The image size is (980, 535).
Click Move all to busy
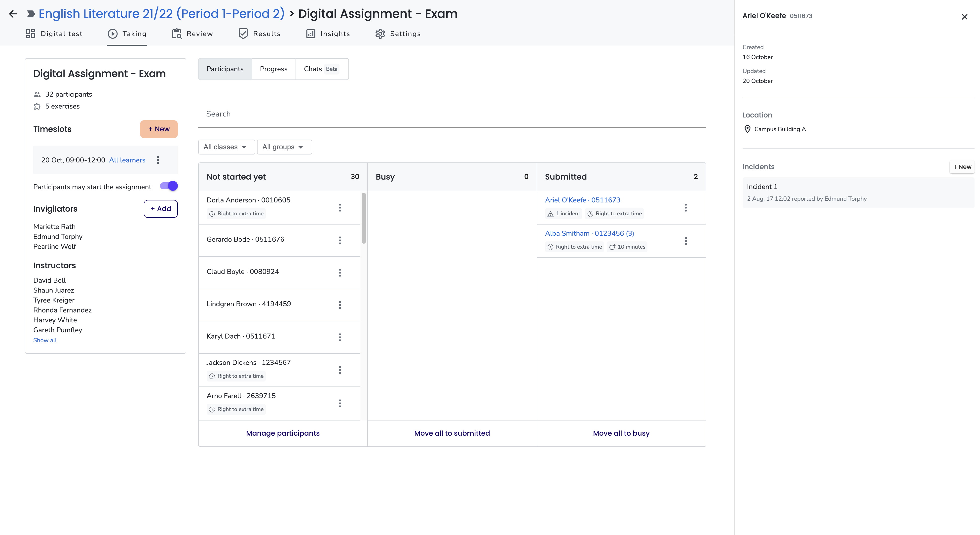tap(621, 433)
